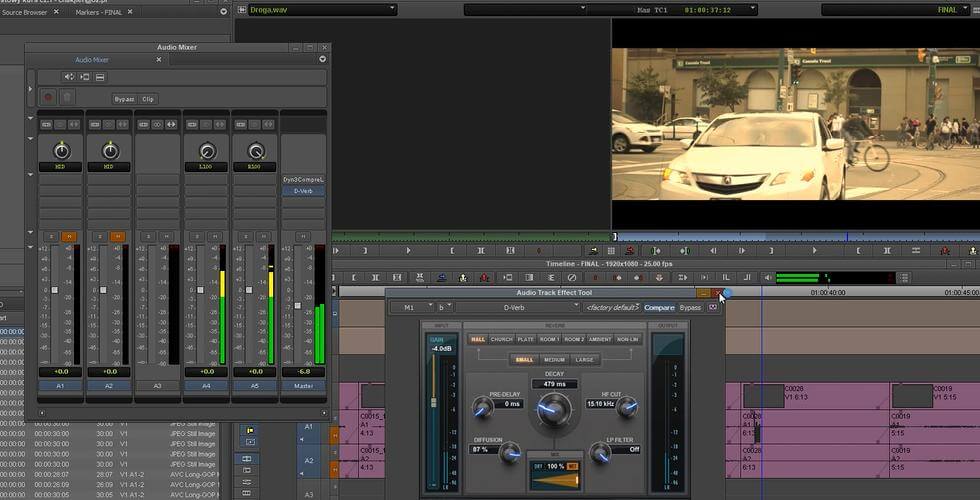Viewport: 980px width, 500px height.
Task: Select the Church reverb type
Action: (x=501, y=340)
